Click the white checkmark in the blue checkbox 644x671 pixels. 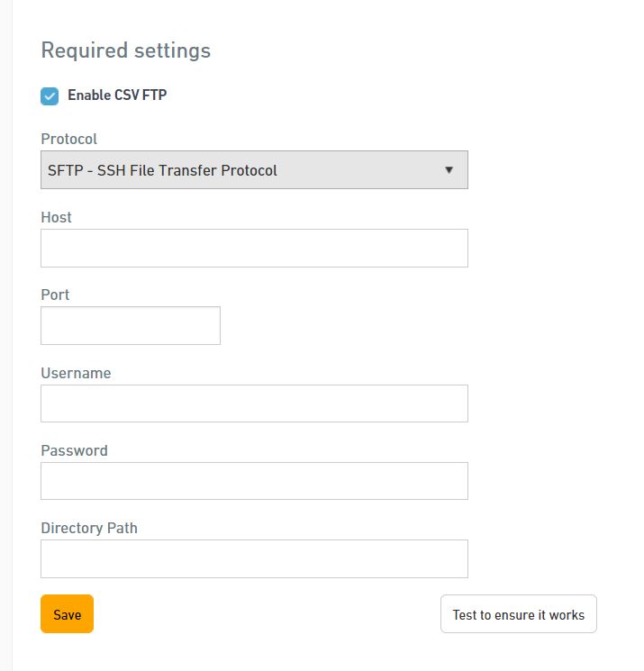point(50,96)
